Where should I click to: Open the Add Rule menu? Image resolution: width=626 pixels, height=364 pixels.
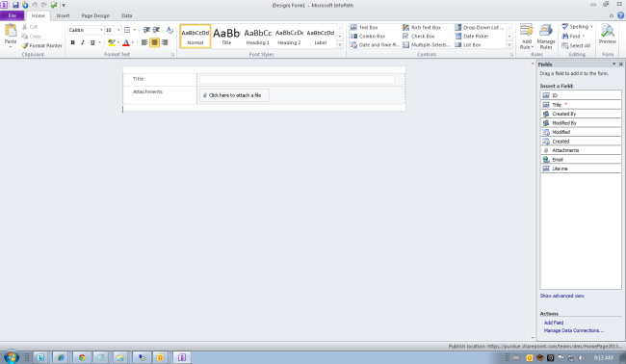527,37
